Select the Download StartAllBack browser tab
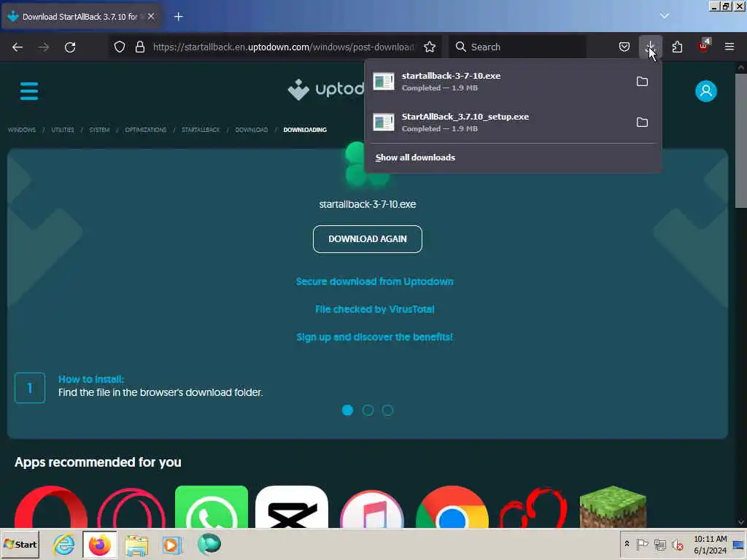 (81, 17)
